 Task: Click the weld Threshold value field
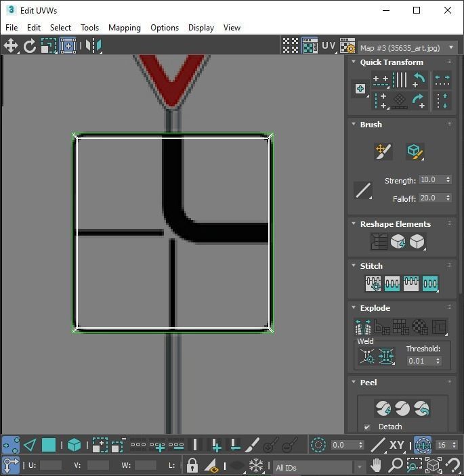click(421, 361)
